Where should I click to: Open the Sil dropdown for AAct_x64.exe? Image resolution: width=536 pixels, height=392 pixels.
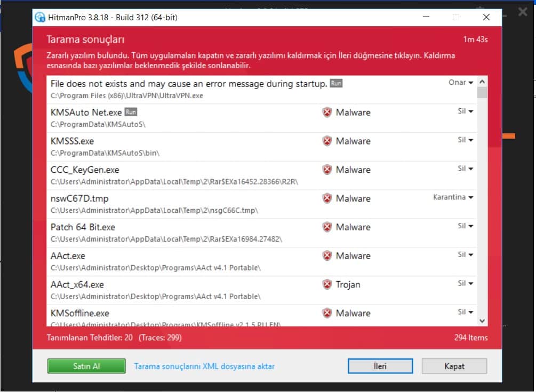coord(465,283)
